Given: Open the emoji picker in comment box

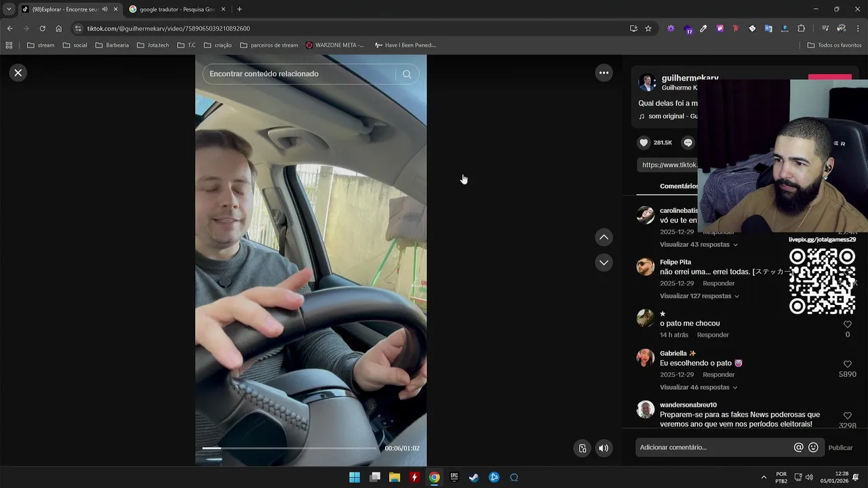Looking at the screenshot, I should [813, 447].
